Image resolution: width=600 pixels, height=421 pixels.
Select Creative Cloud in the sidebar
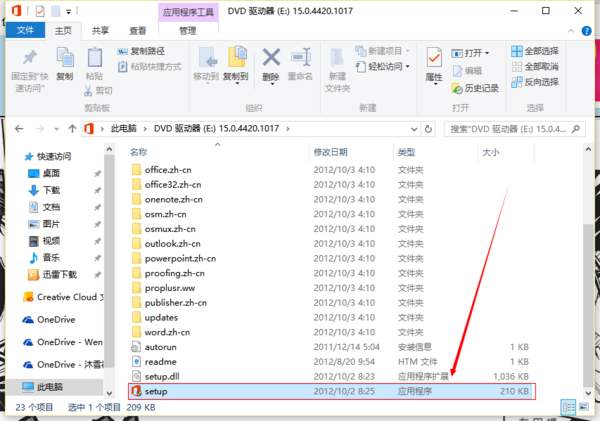[x=64, y=297]
